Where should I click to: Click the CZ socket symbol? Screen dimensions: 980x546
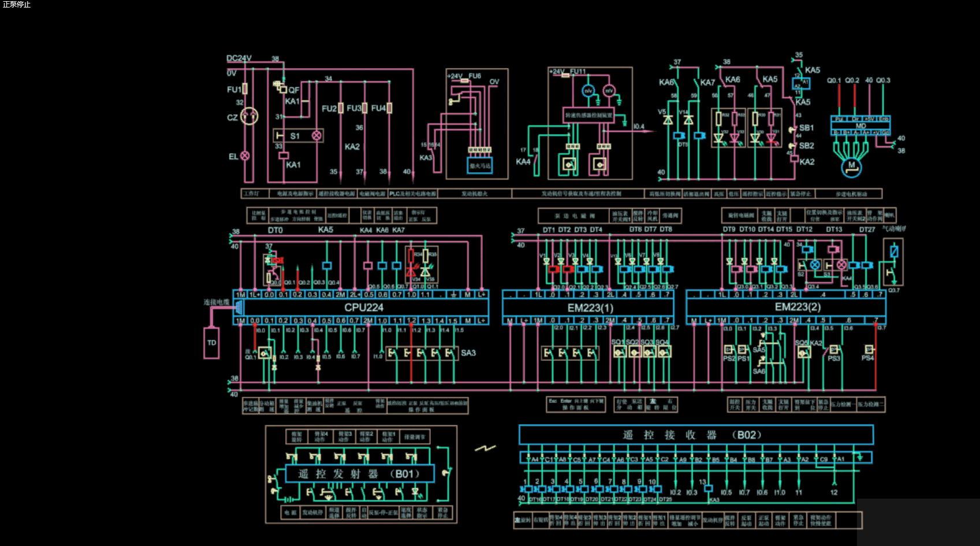[249, 117]
